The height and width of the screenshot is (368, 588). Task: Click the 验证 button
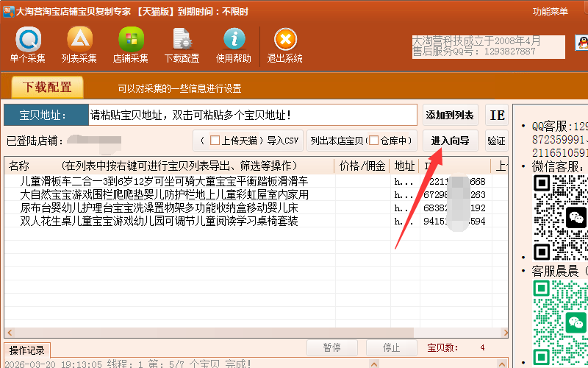click(496, 141)
